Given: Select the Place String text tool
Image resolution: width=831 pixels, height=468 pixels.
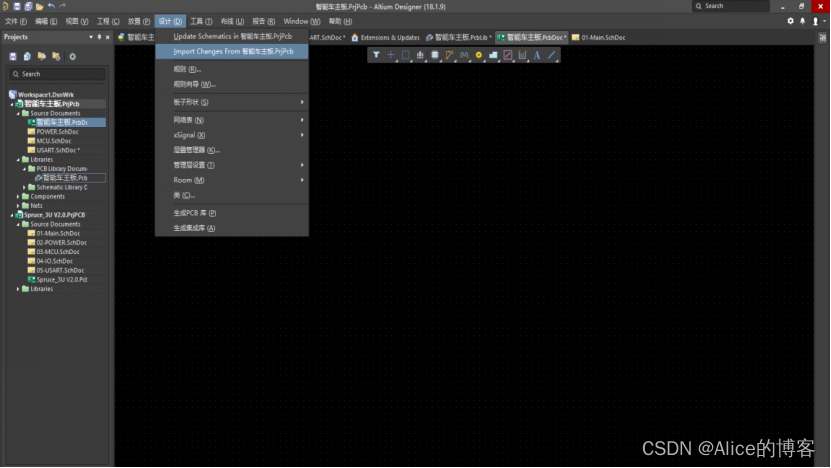Looking at the screenshot, I should [537, 55].
